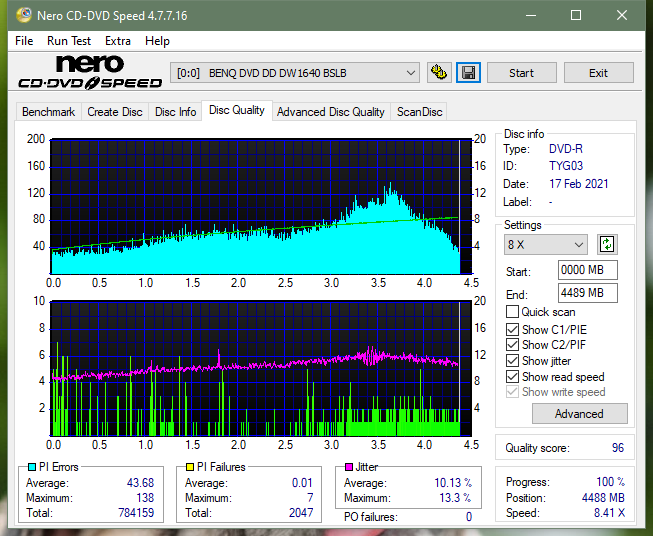This screenshot has height=536, width=653.
Task: Click the refresh speed settings icon
Action: click(607, 244)
